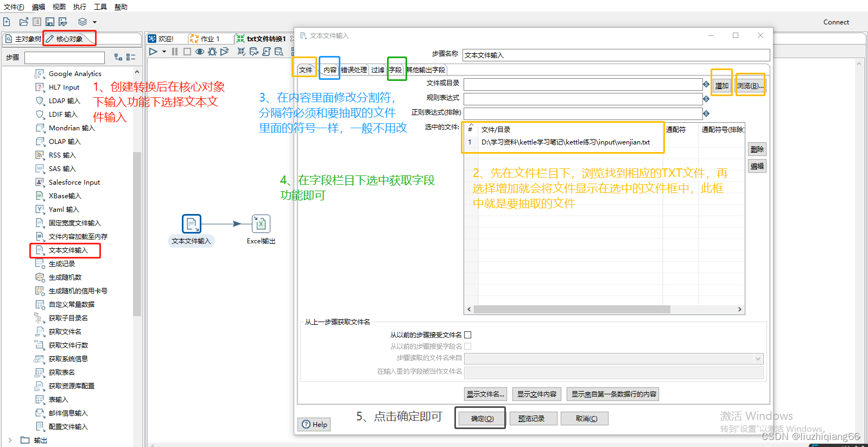
Task: Click the 显示来自第一条数据行的内容 button
Action: pyautogui.click(x=613, y=394)
